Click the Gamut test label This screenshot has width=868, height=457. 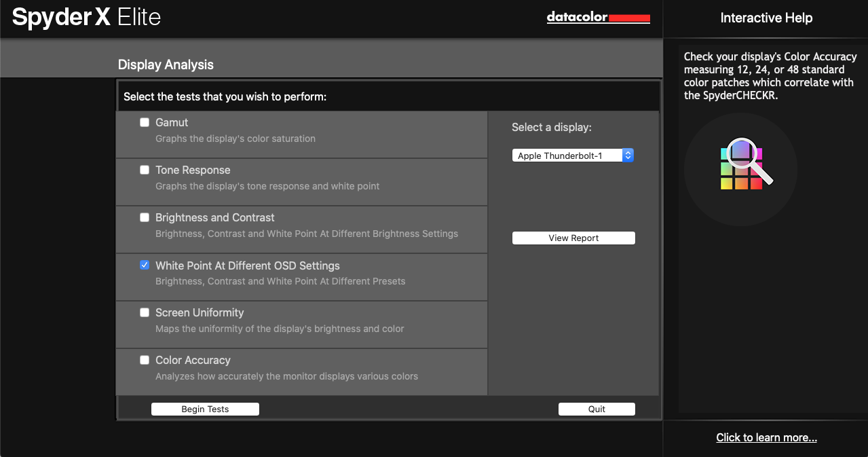[x=172, y=122]
